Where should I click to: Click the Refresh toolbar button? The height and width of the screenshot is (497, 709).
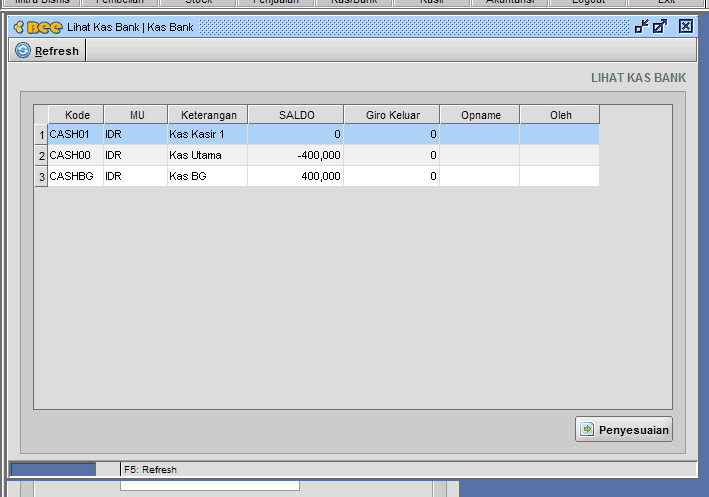point(48,51)
